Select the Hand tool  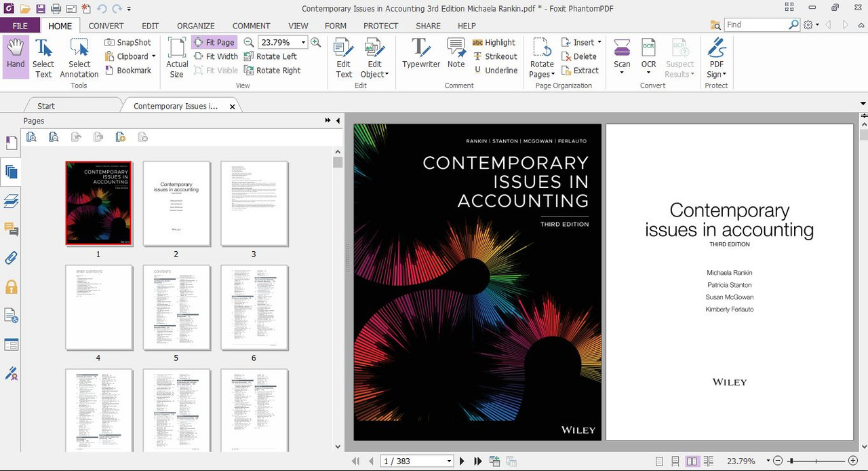pyautogui.click(x=16, y=57)
